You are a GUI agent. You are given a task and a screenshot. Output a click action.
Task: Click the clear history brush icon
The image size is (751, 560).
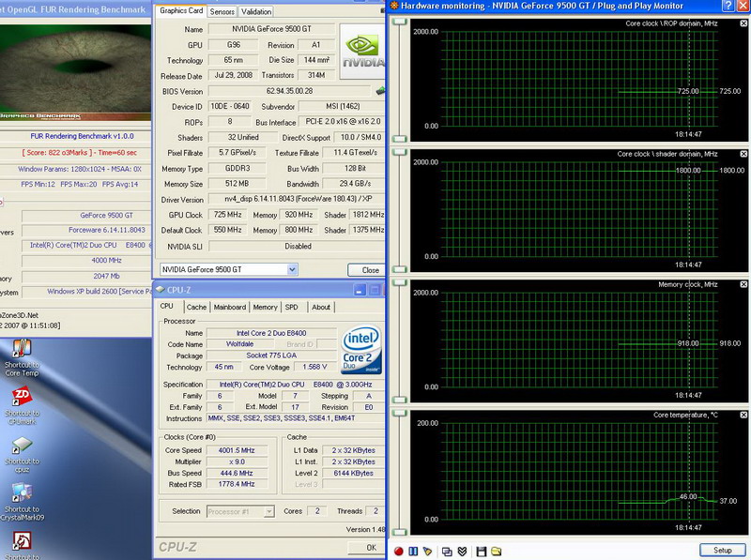pyautogui.click(x=427, y=552)
